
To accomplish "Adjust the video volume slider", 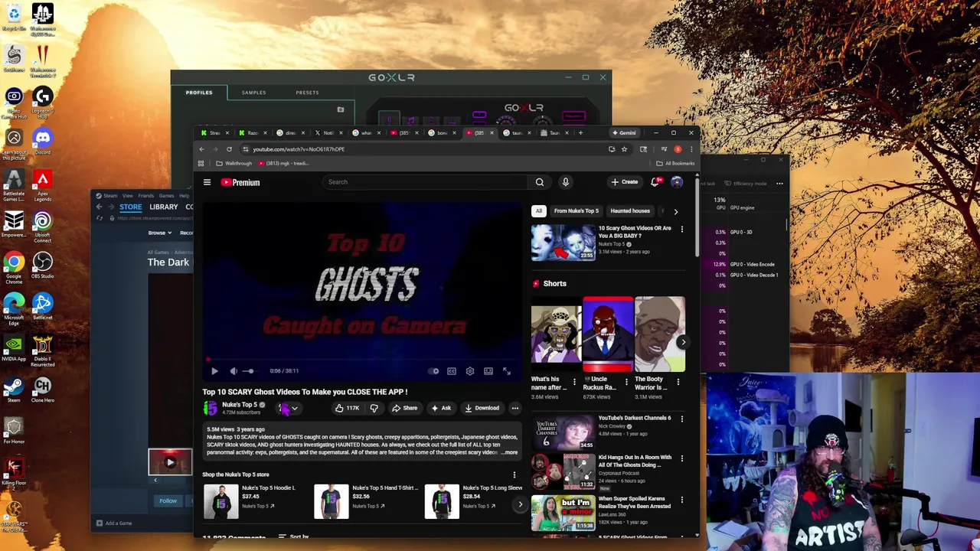I will 249,371.
